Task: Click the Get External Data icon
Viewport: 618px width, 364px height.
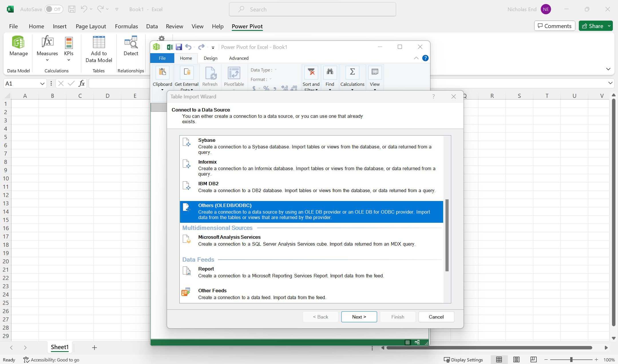Action: (x=187, y=73)
